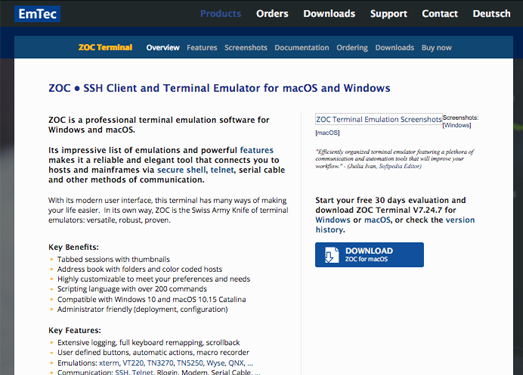
Task: Select the Downloads tab in ZOC bar
Action: [395, 48]
